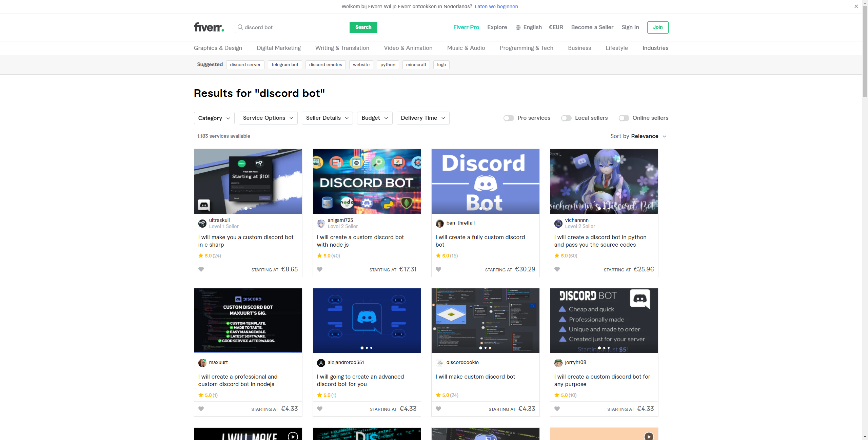Dismiss the welcome banner with X
Image resolution: width=868 pixels, height=440 pixels.
(856, 6)
